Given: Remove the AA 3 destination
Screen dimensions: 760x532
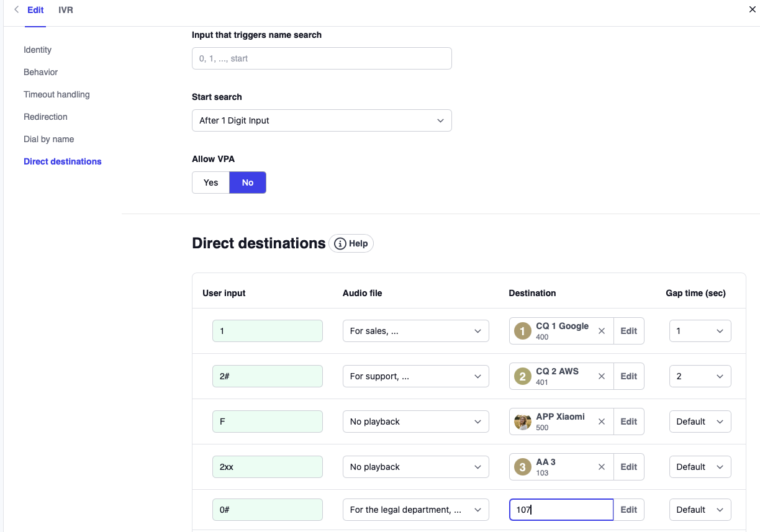Looking at the screenshot, I should click(x=601, y=467).
